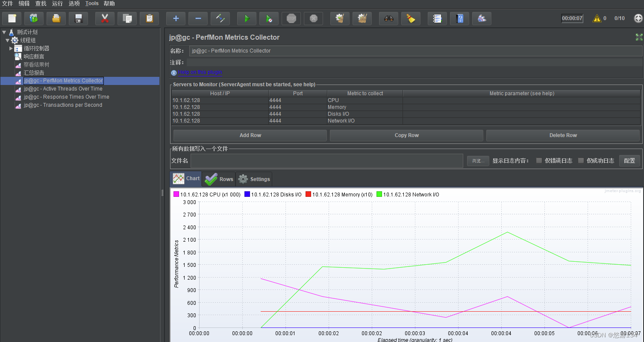The height and width of the screenshot is (342, 644).
Task: Click the Help question mark icon
Action: pyautogui.click(x=459, y=18)
